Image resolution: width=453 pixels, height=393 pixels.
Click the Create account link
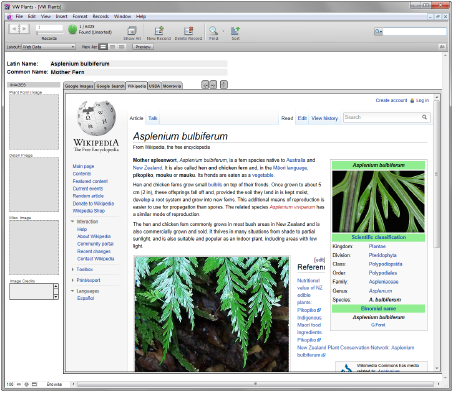[x=391, y=100]
